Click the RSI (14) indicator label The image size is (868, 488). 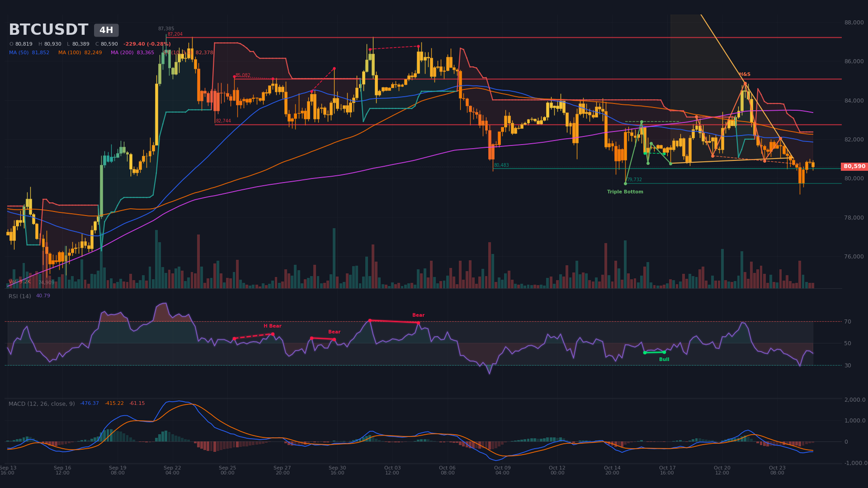coord(20,296)
